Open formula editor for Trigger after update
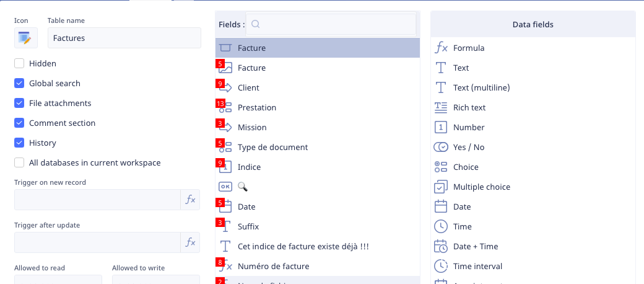Screen dimensions: 644x284 pos(191,242)
